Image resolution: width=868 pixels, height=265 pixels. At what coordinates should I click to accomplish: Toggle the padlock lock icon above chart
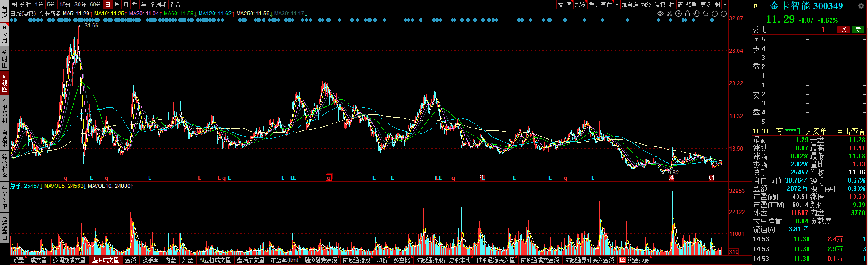tap(687, 14)
